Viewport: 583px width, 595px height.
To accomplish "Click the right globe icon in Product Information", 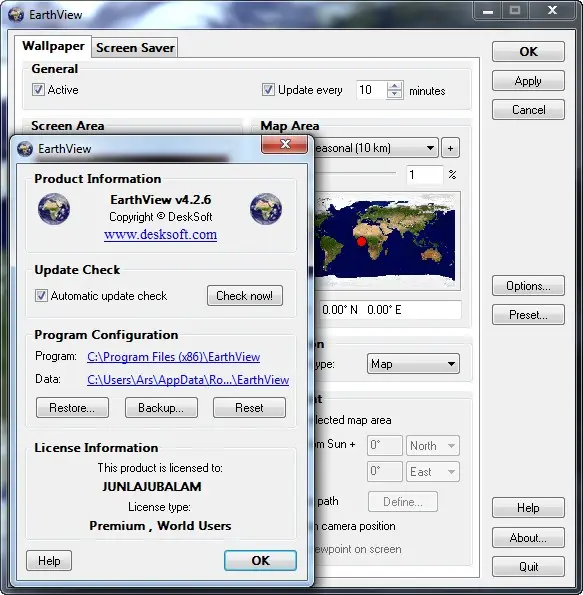I will (x=266, y=209).
